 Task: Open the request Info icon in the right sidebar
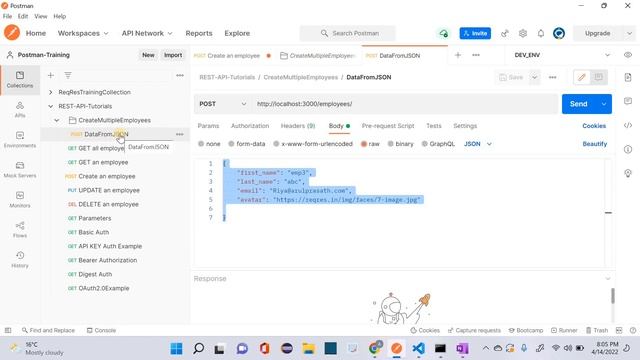click(x=628, y=149)
